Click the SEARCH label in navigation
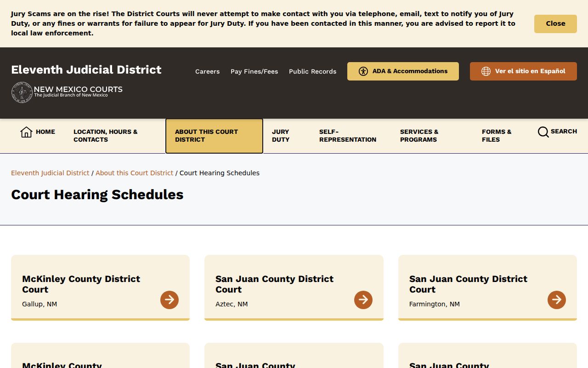Image resolution: width=588 pixels, height=368 pixels. click(564, 132)
